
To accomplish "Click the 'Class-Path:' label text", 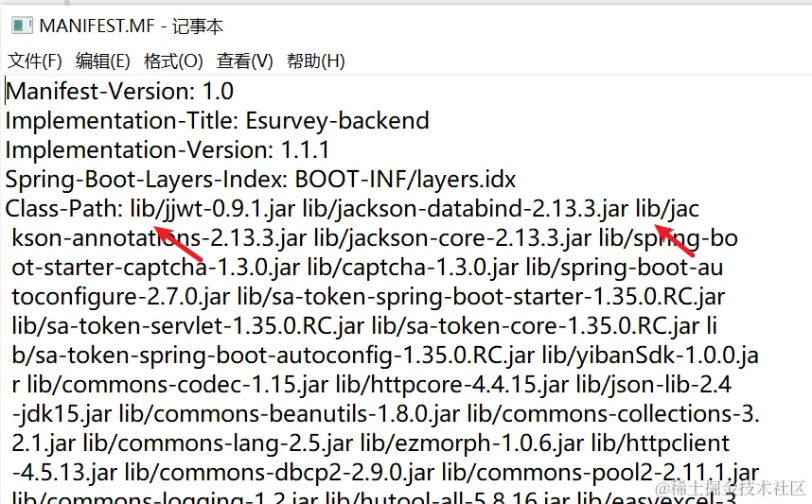I will [63, 209].
